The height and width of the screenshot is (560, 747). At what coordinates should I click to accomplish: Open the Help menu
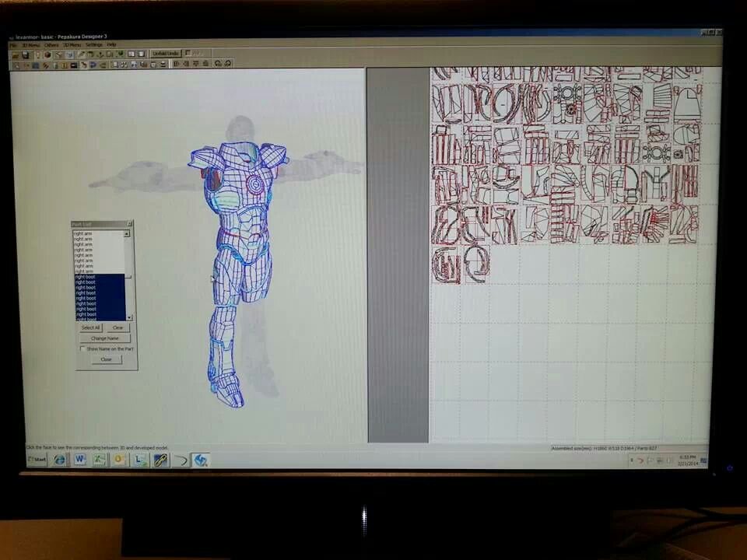[111, 45]
